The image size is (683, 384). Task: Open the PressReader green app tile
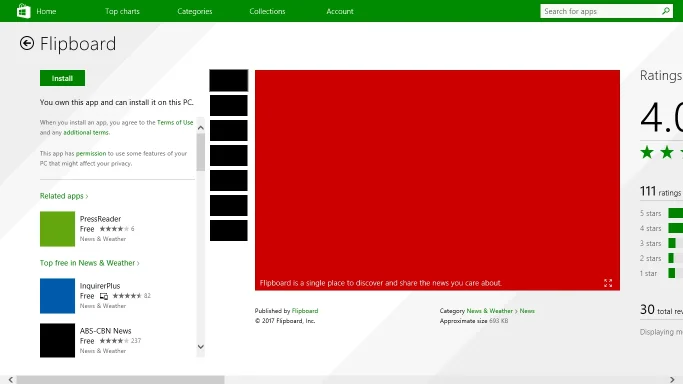[x=57, y=229]
